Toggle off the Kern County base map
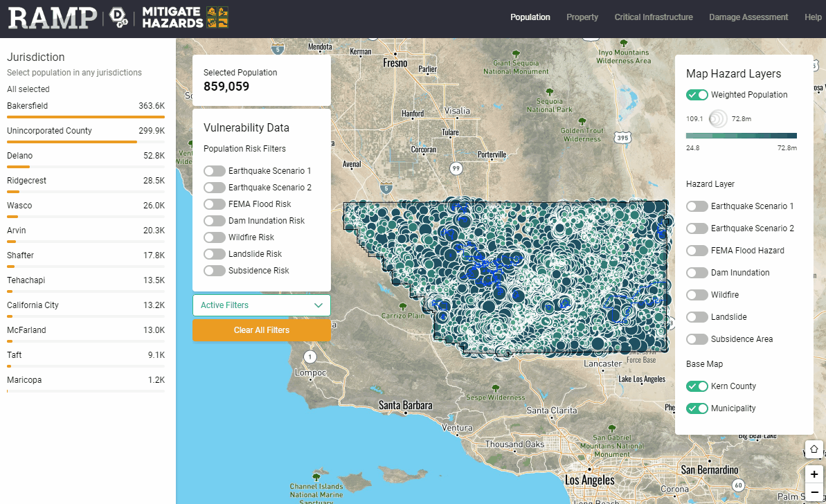Image resolution: width=826 pixels, height=504 pixels. tap(697, 386)
